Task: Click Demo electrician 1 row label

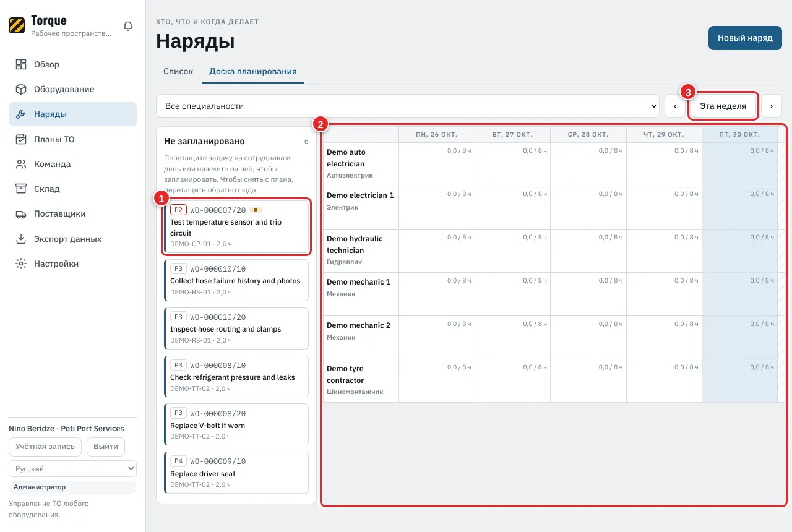Action: tap(361, 207)
